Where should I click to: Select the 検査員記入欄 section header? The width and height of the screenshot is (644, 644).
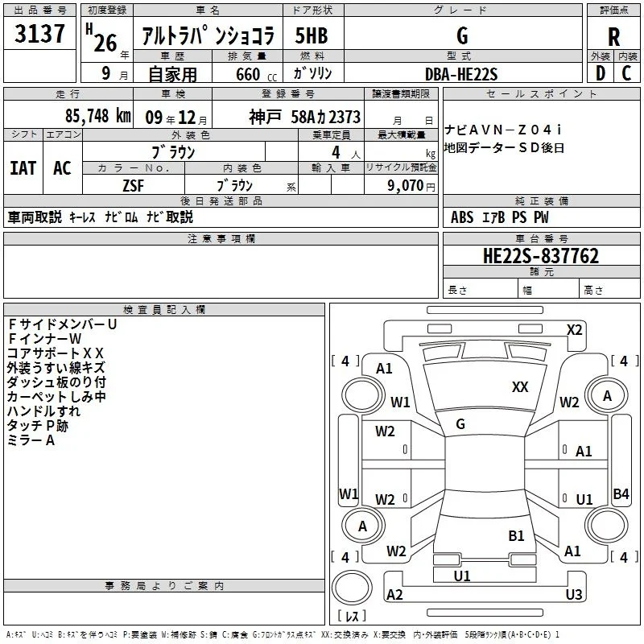[x=164, y=310]
